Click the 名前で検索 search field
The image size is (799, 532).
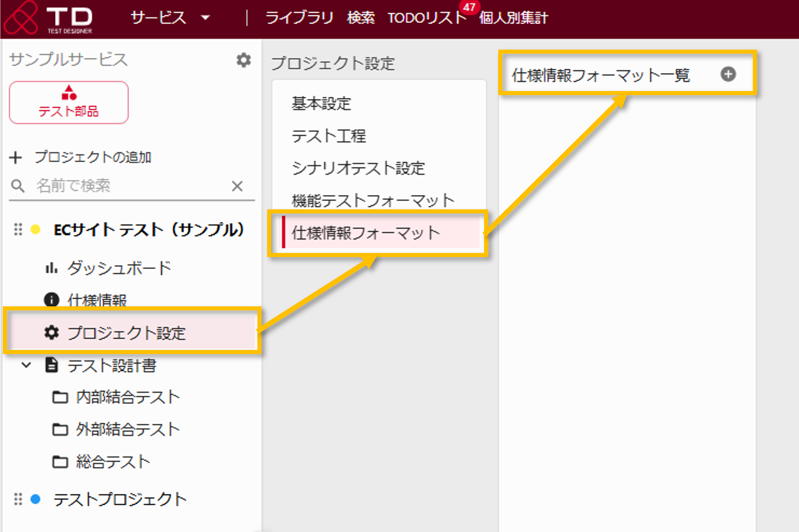point(132,186)
